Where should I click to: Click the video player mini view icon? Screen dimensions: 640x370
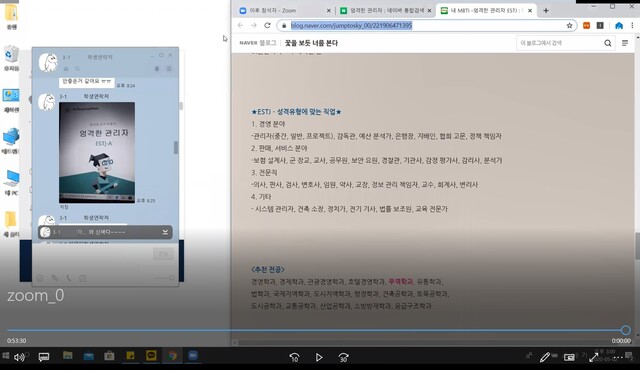(569, 357)
